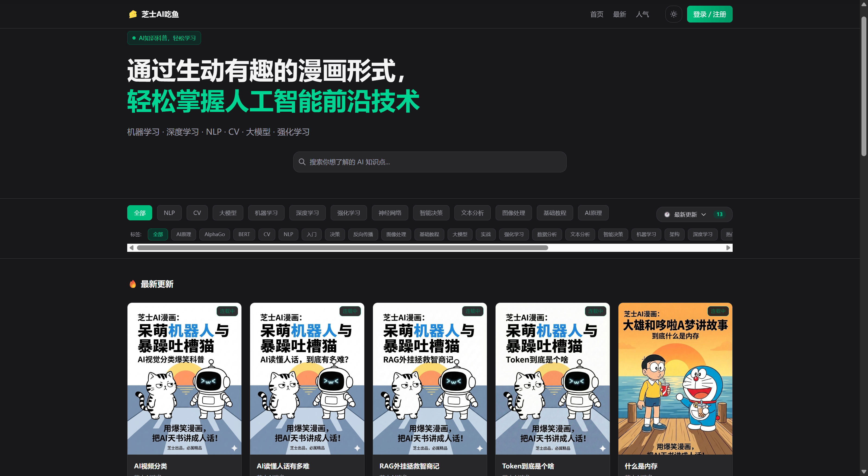Select the 全部 category filter chip
This screenshot has width=868, height=476.
139,213
